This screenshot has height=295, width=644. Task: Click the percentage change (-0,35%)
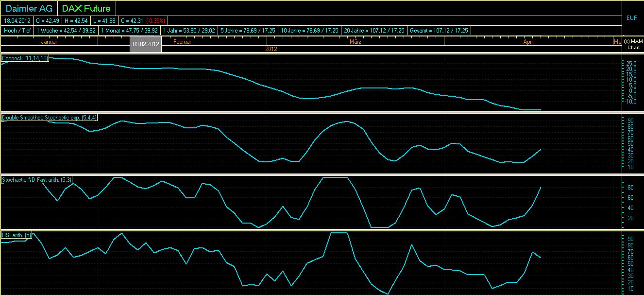tap(155, 20)
